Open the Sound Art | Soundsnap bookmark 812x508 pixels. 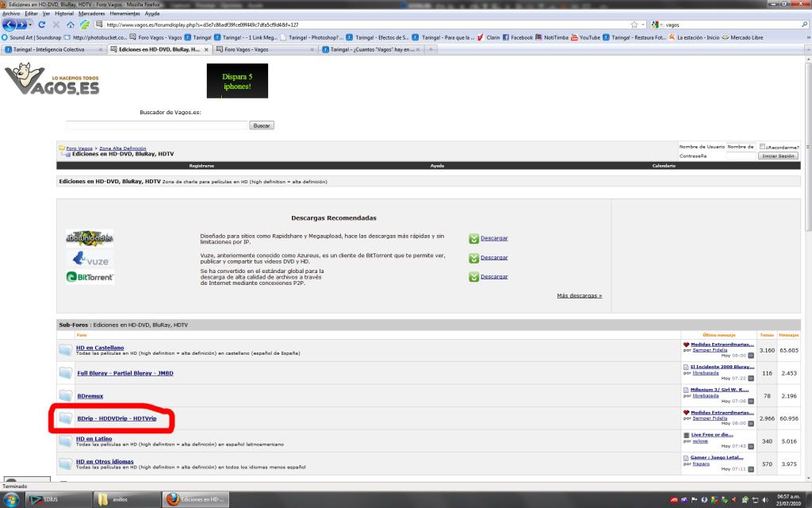[x=32, y=37]
